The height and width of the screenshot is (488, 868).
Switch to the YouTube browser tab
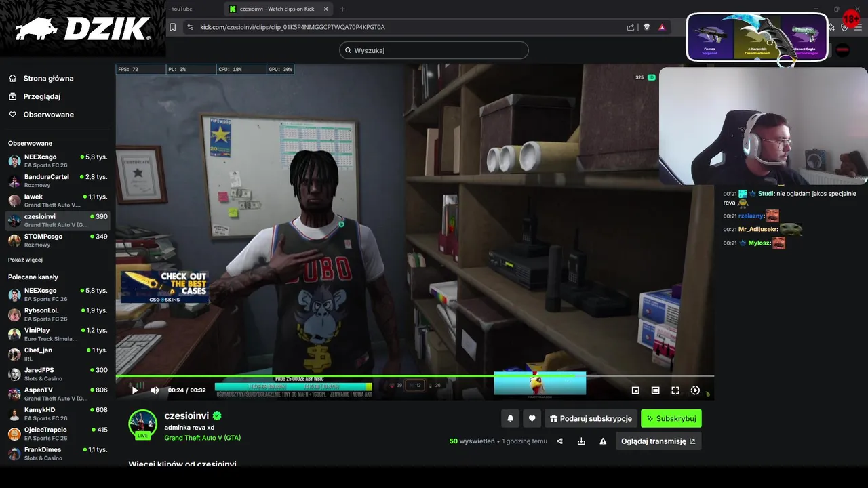pyautogui.click(x=182, y=9)
